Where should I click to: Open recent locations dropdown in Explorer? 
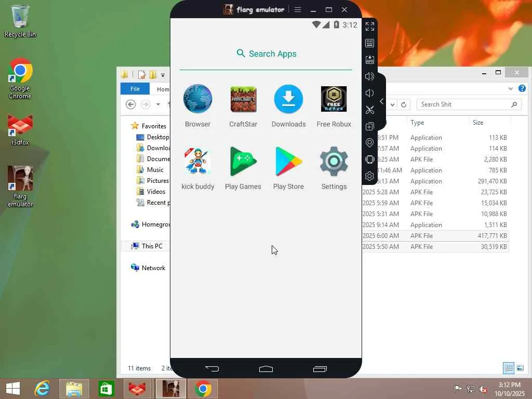[158, 104]
